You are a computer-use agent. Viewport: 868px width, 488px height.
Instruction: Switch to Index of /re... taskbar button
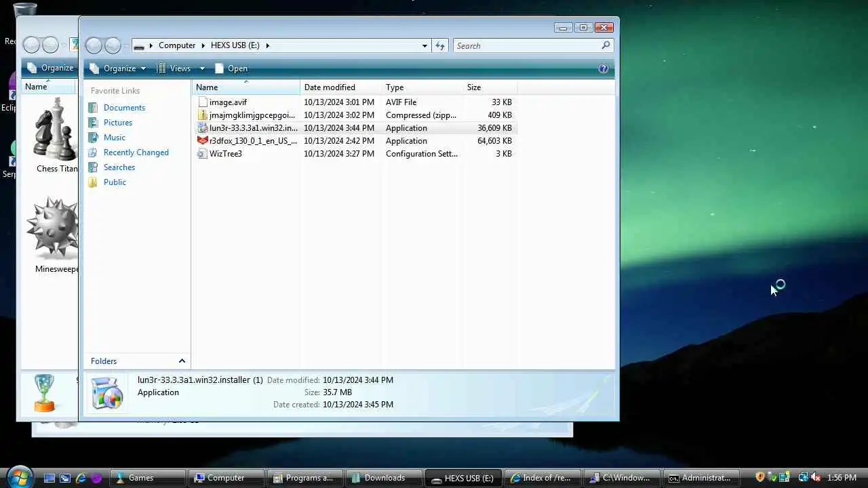tap(543, 478)
